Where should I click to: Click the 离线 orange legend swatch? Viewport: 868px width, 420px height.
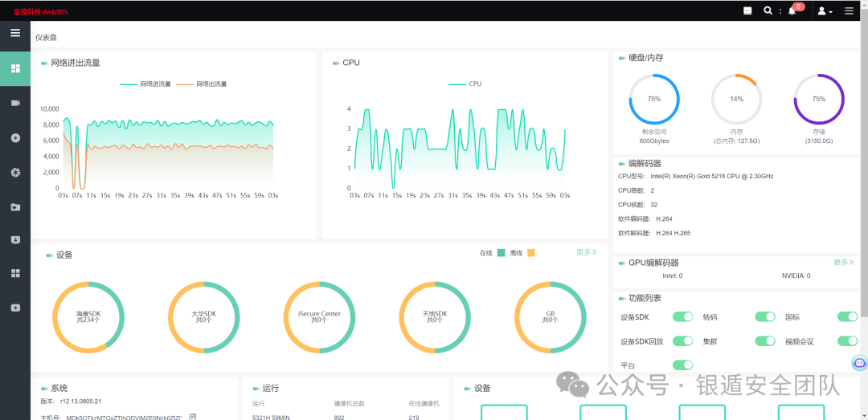531,253
